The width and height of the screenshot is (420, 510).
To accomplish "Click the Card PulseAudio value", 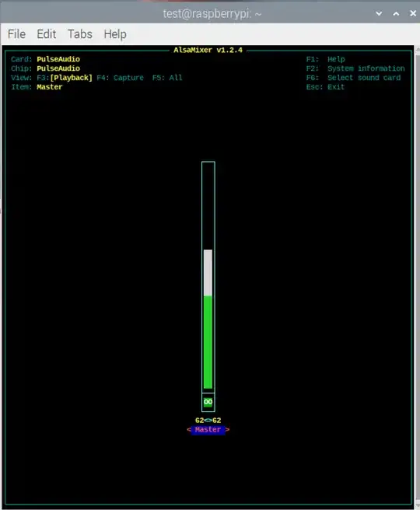I will coord(58,59).
